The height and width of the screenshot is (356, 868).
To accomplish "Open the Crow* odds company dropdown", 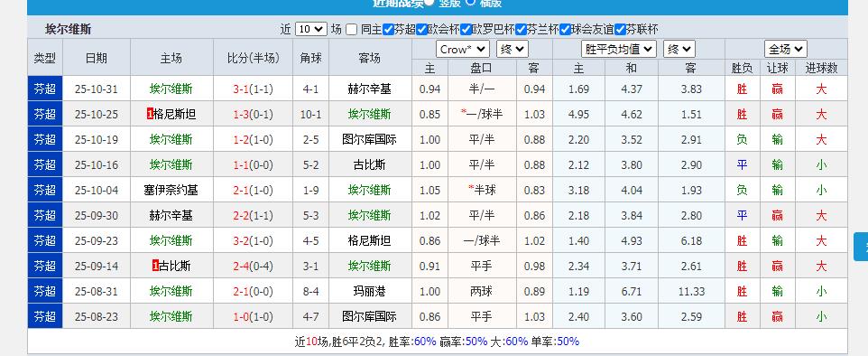I will click(463, 50).
